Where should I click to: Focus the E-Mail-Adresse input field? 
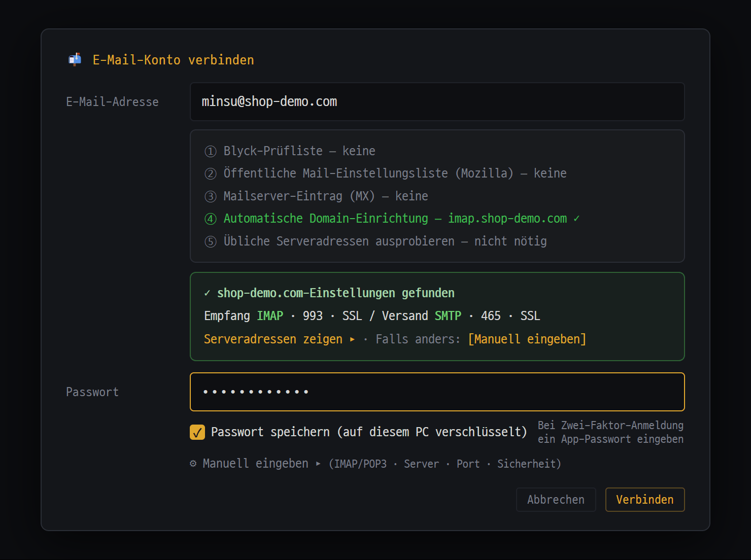click(x=437, y=102)
